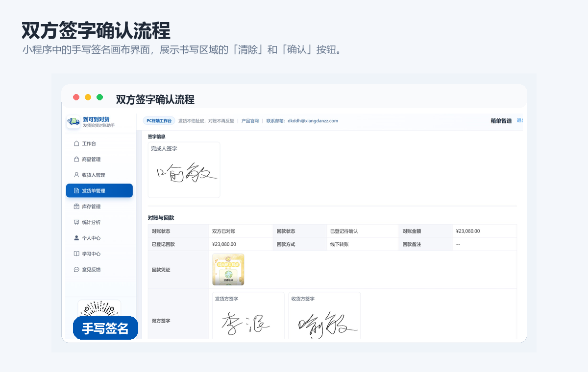Click the 已登记待确认 status value
588x372 pixels.
click(x=344, y=231)
